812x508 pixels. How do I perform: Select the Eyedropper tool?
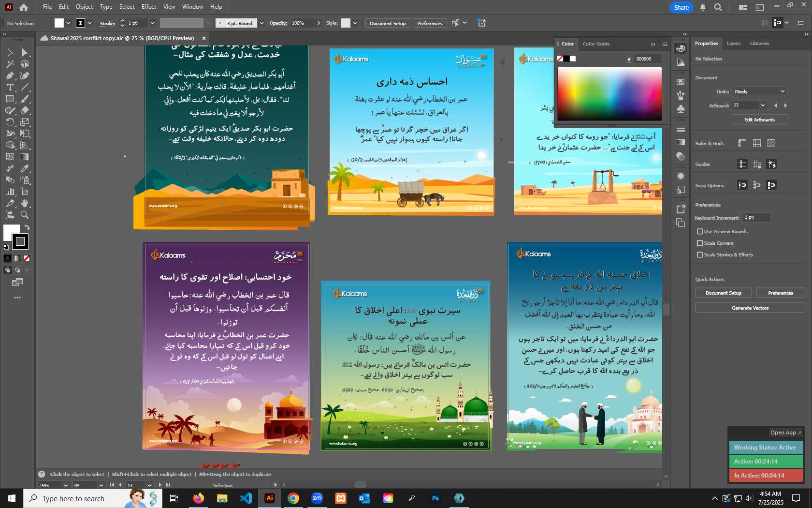click(25, 168)
